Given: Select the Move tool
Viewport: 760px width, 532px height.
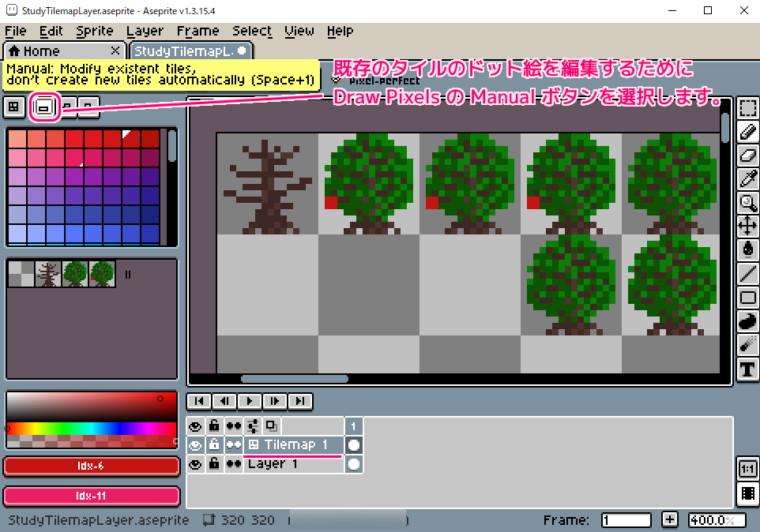Looking at the screenshot, I should [x=747, y=227].
